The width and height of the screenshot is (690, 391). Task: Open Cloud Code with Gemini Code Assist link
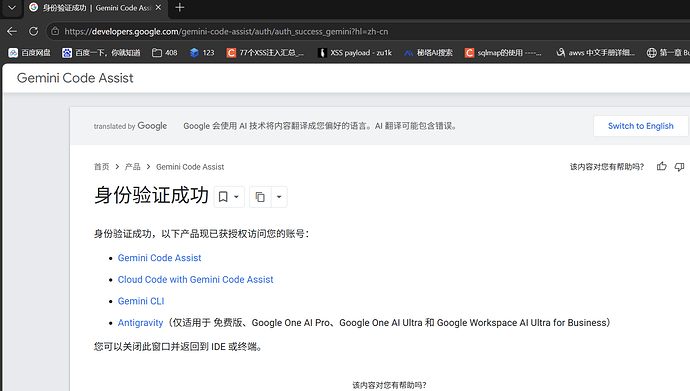coord(195,279)
